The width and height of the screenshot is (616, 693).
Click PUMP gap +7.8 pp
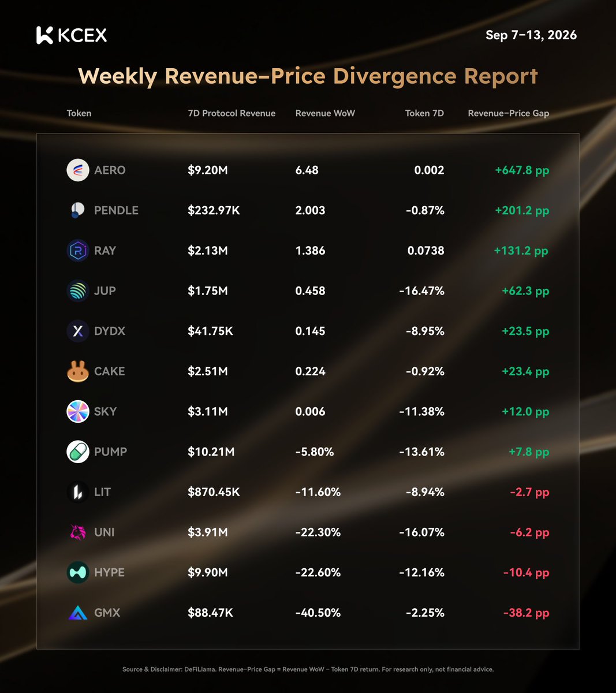[529, 452]
